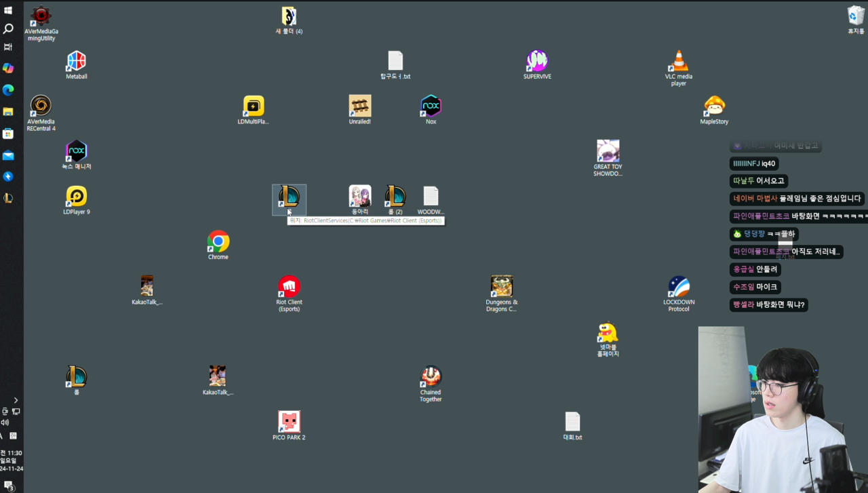Viewport: 868px width, 493px height.
Task: Open the LDMultiPlayer shortcut
Action: point(253,111)
